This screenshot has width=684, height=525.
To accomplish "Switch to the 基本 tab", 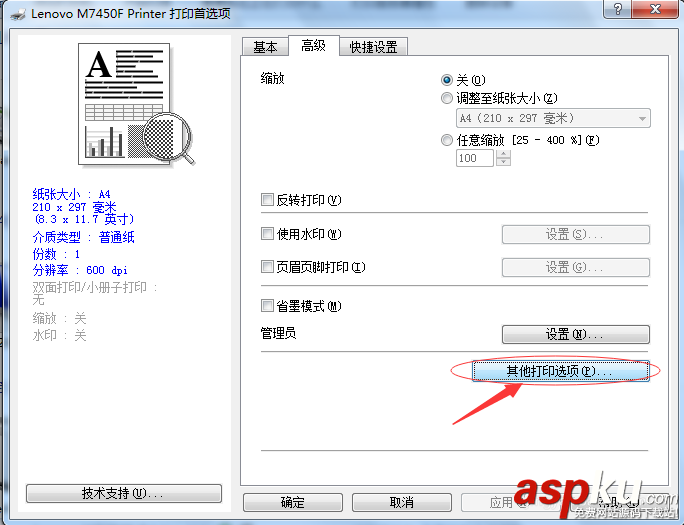I will click(265, 47).
